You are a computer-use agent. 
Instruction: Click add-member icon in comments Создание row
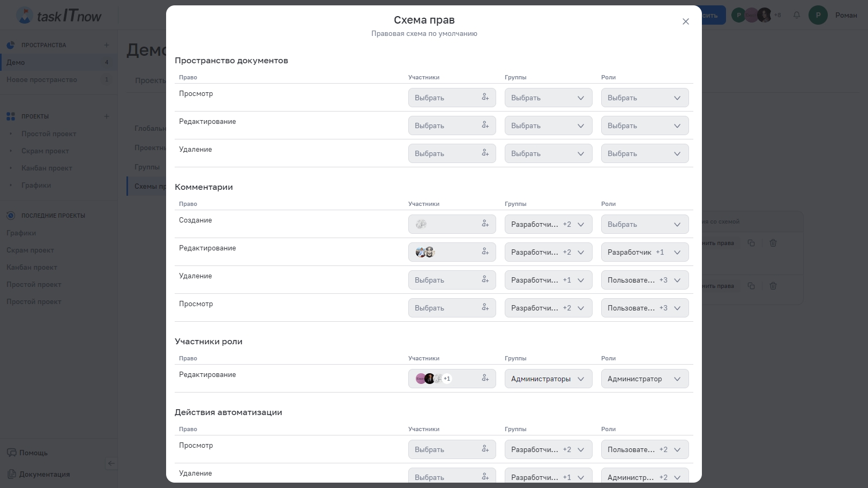tap(485, 224)
